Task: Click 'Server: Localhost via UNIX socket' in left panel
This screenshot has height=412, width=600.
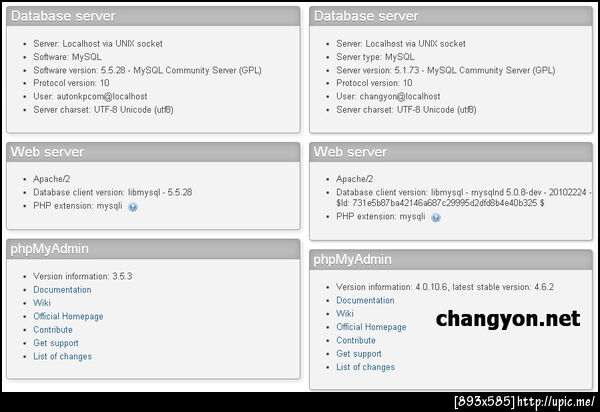Action: click(x=98, y=44)
